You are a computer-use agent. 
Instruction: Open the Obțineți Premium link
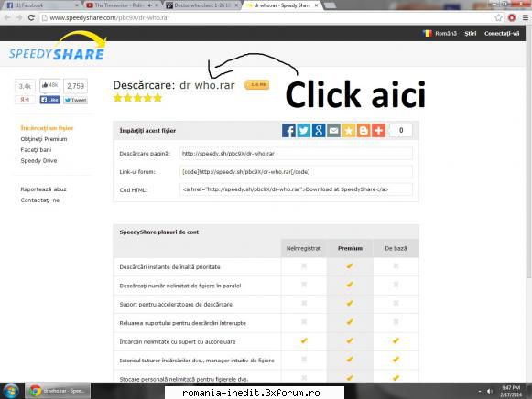44,139
